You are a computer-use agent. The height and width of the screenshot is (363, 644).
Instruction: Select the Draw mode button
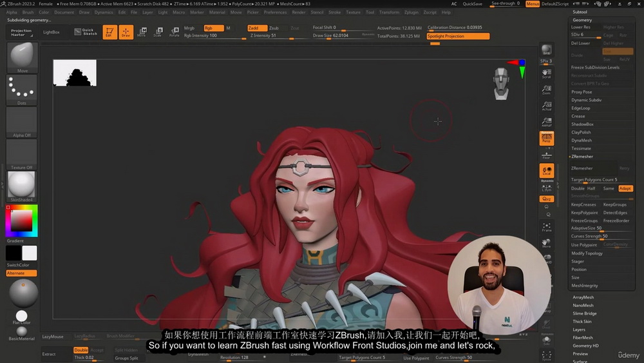pos(126,32)
